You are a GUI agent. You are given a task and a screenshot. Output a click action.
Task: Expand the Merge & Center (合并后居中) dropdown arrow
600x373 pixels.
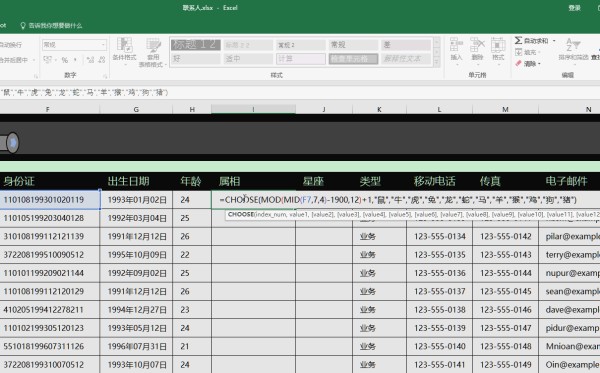pyautogui.click(x=34, y=60)
